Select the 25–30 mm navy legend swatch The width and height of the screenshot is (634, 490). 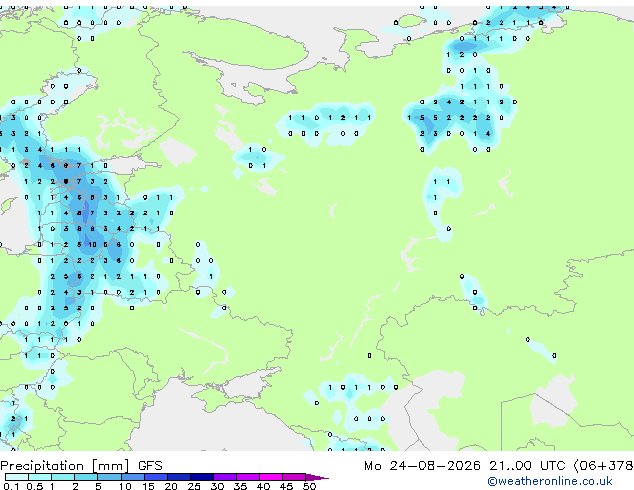pyautogui.click(x=201, y=477)
